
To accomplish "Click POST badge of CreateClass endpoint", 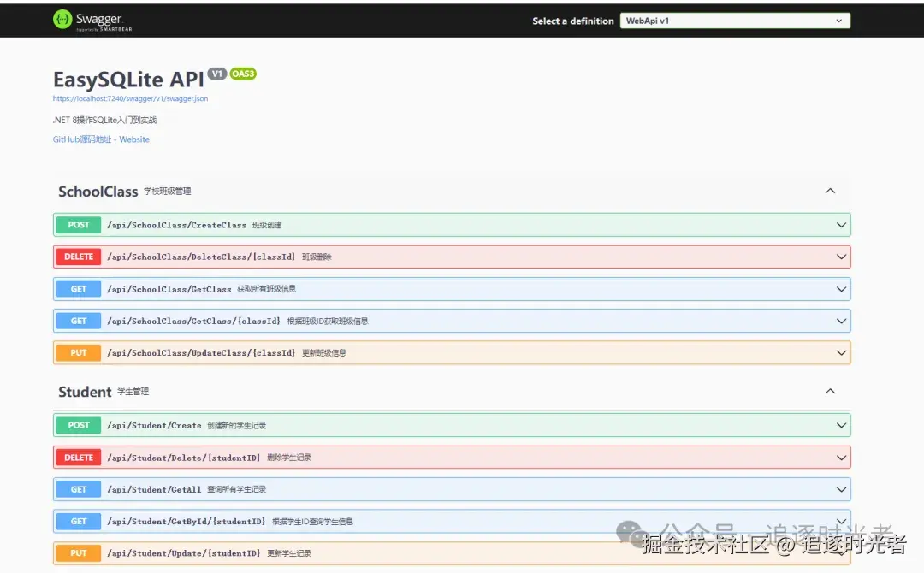I will coord(79,225).
